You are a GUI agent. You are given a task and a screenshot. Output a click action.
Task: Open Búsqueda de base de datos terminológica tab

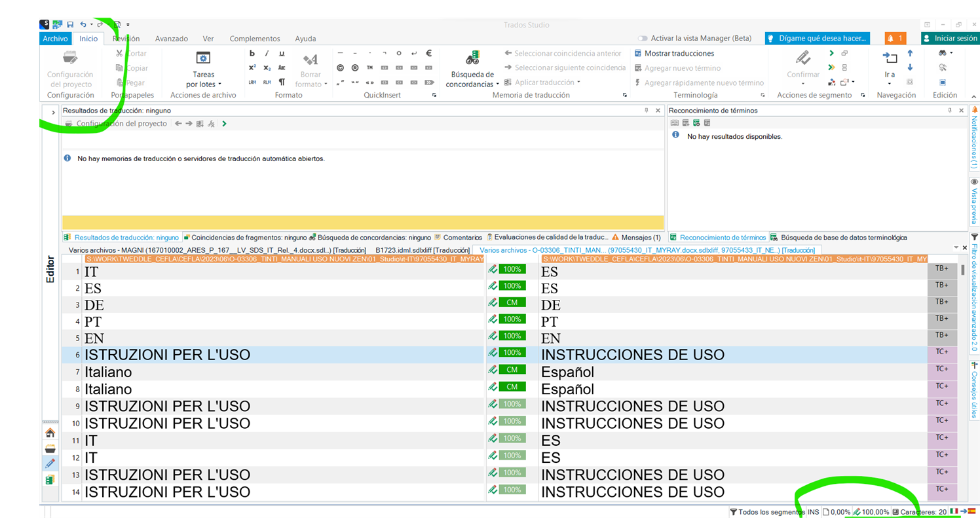point(839,237)
